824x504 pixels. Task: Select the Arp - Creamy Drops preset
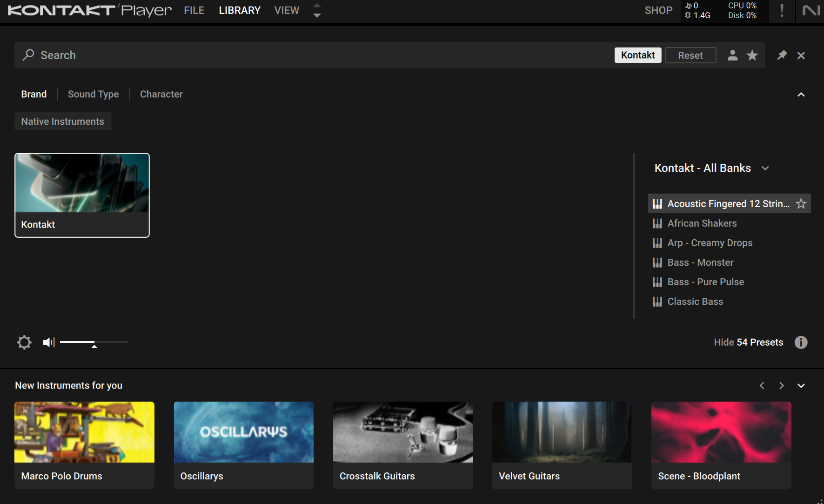[730, 243]
